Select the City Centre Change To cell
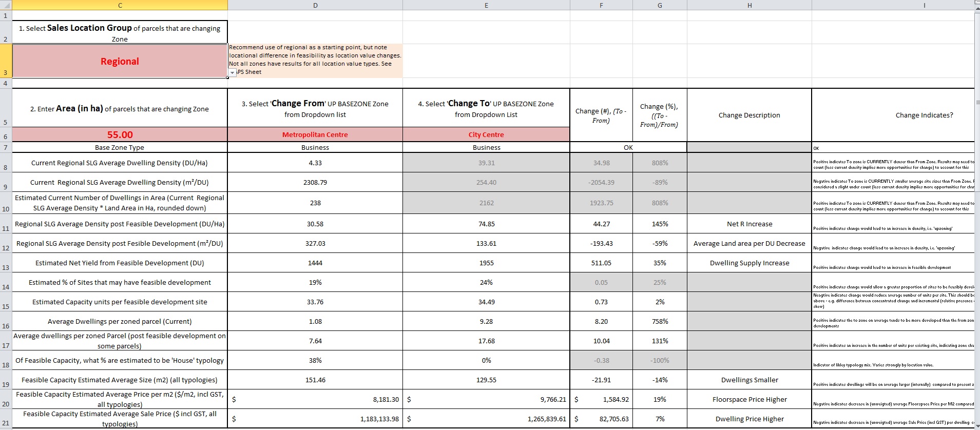This screenshot has width=980, height=430. [486, 134]
